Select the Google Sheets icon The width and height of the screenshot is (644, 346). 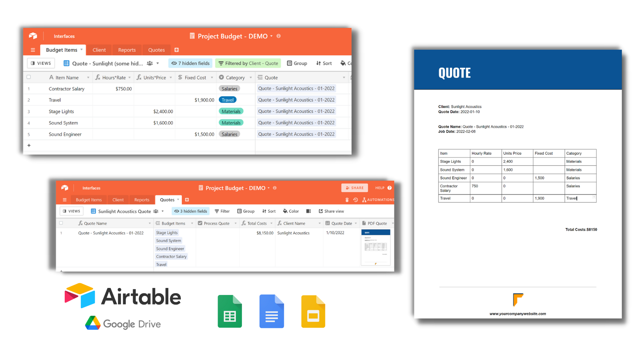pyautogui.click(x=230, y=311)
